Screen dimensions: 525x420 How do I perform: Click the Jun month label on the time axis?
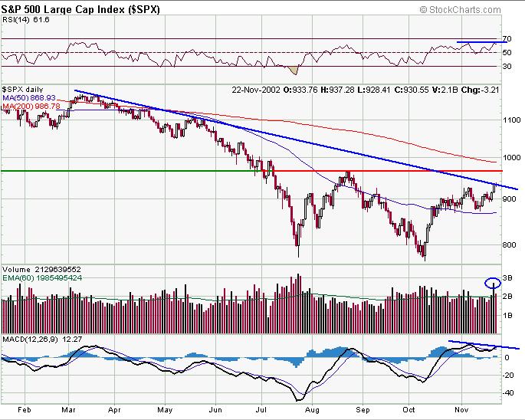pyautogui.click(x=215, y=410)
